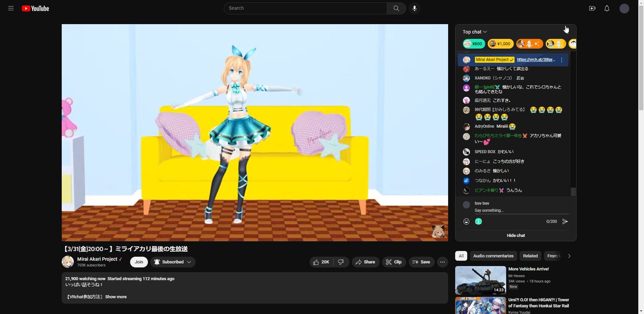Open account avatar menu
The image size is (644, 314).
click(x=624, y=9)
